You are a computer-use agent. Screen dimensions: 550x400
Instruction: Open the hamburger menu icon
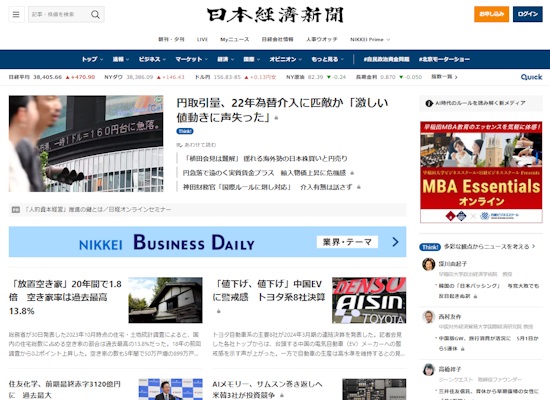(x=16, y=14)
